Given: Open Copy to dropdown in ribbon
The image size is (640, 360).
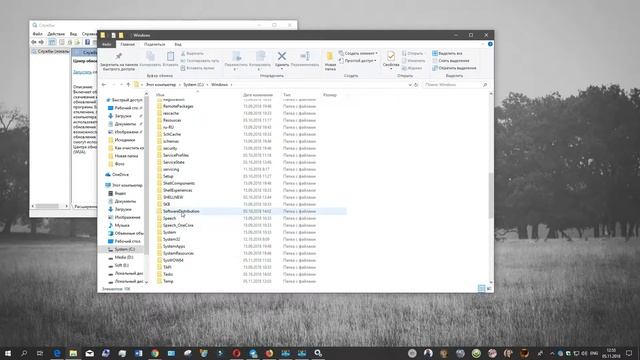Looking at the screenshot, I should pos(260,60).
